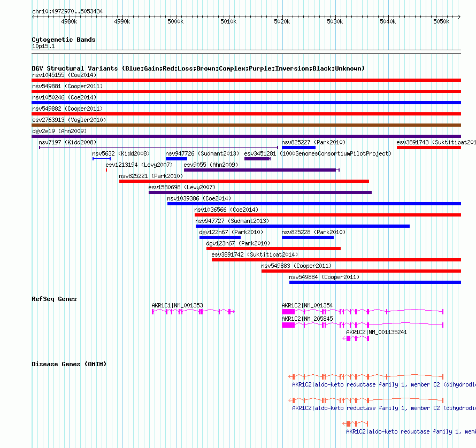This screenshot has height=448, width=476.
Task: Click the nsv549883 (Cooper2011) red bar
Action: 361,271
